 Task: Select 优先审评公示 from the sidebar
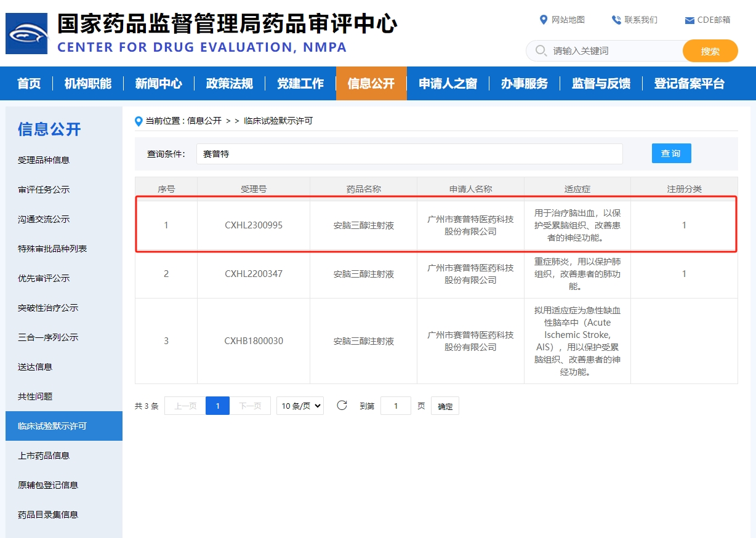pos(44,278)
